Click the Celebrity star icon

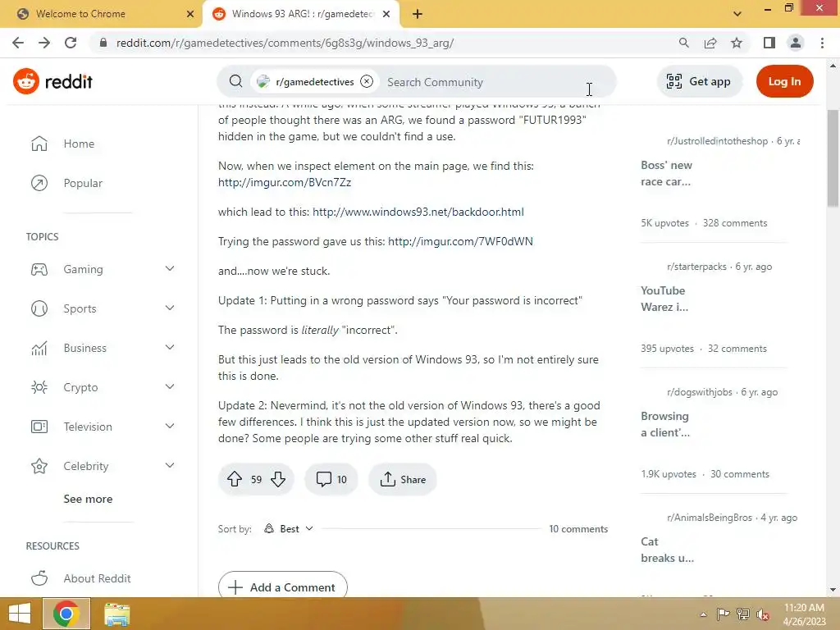click(x=39, y=466)
